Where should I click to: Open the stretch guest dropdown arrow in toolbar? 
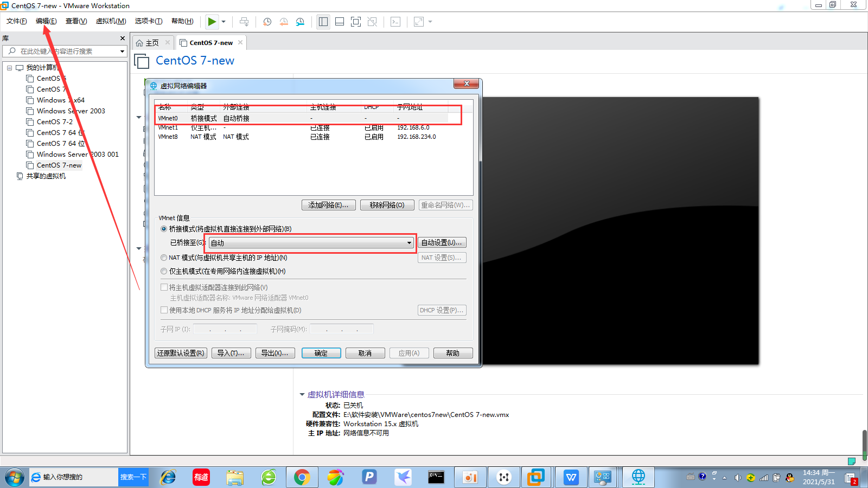(x=430, y=22)
